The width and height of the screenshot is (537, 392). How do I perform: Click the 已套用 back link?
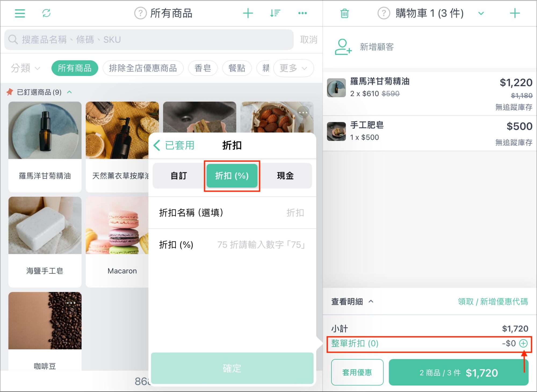[x=179, y=145]
